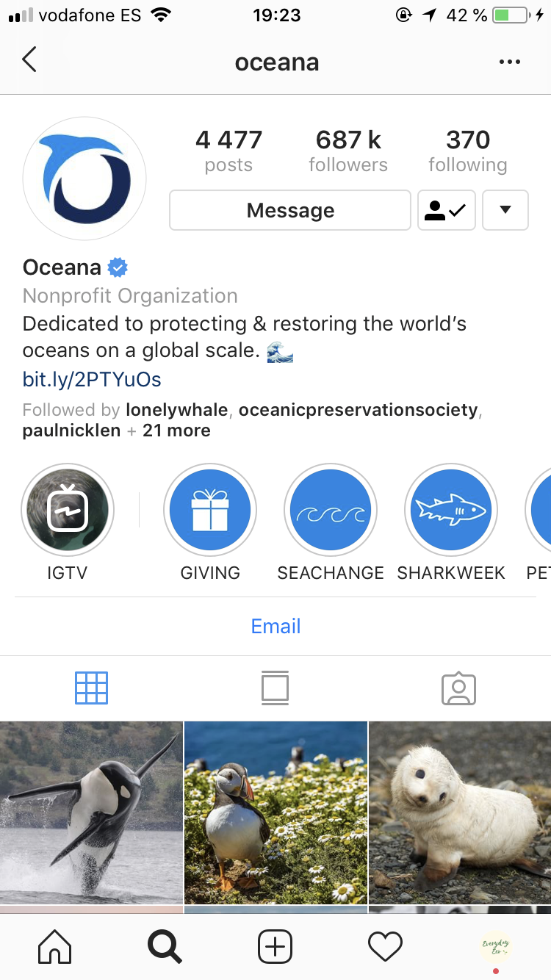The width and height of the screenshot is (551, 980).
Task: Tap the home icon in bottom bar
Action: point(54,946)
